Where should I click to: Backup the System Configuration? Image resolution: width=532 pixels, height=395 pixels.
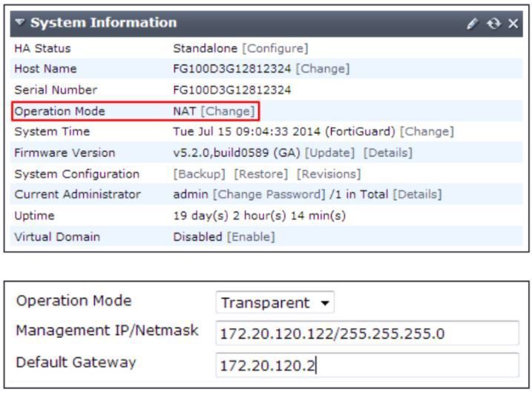tap(199, 174)
